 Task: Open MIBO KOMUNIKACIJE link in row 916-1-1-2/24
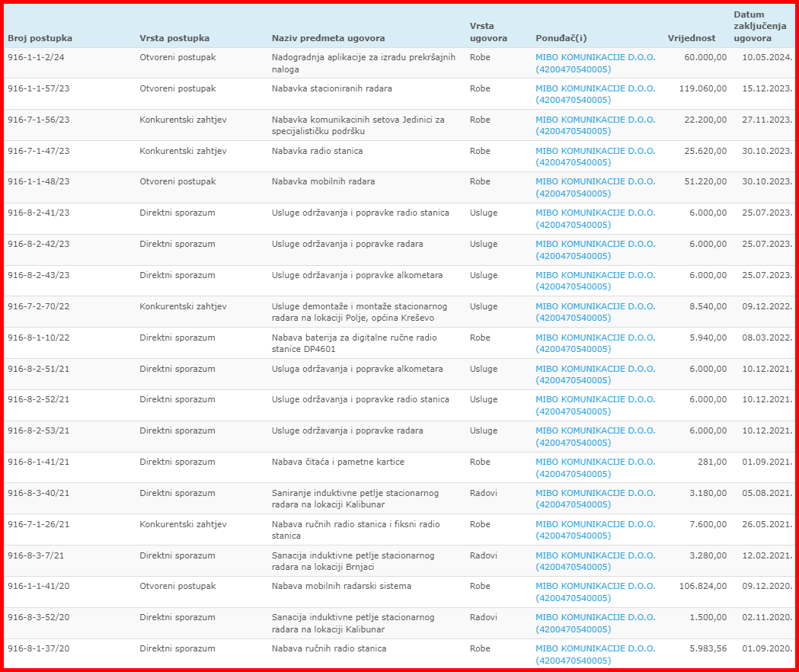[x=595, y=63]
